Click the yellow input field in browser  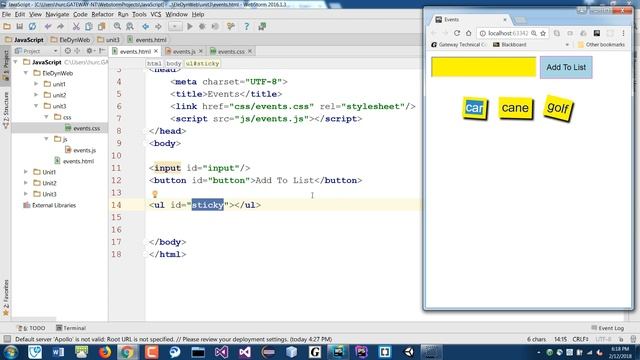[x=484, y=67]
